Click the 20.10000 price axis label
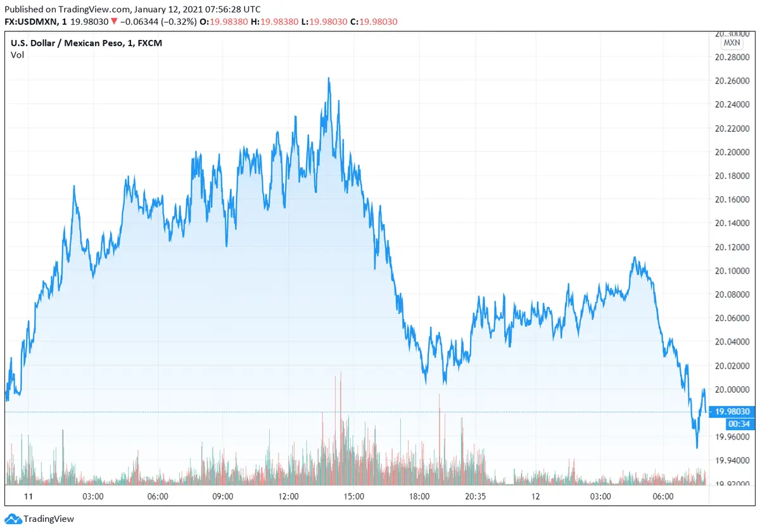The width and height of the screenshot is (760, 532). point(732,270)
